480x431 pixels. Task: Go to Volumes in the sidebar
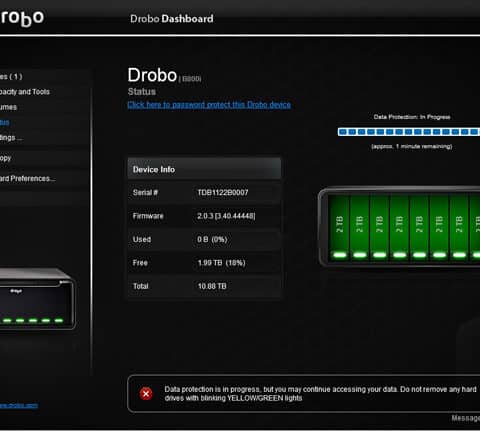(8, 107)
